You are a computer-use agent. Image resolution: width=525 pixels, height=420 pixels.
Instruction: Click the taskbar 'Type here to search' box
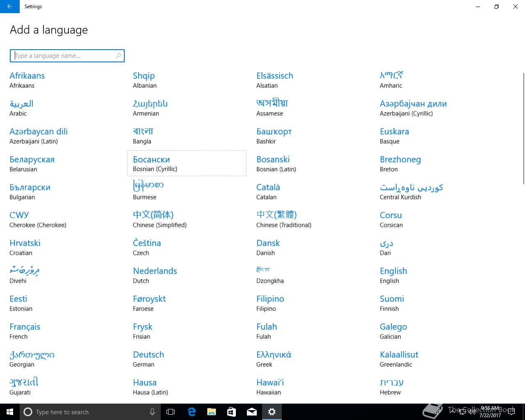tap(90, 412)
